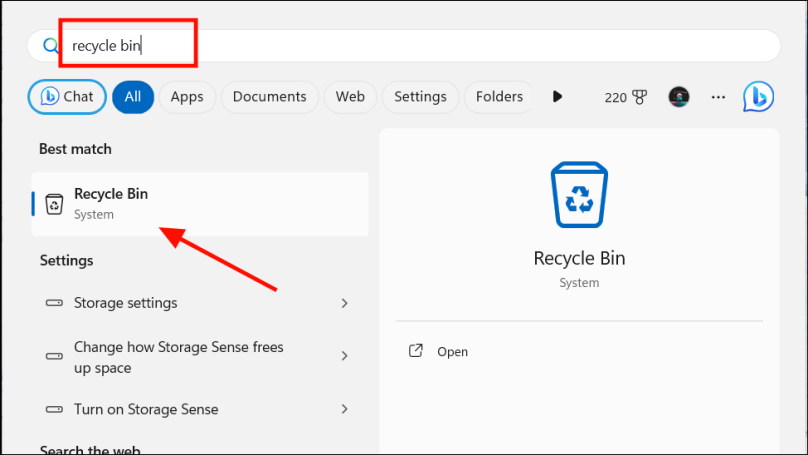The image size is (808, 455).
Task: Click the search magnifier icon
Action: coord(50,45)
